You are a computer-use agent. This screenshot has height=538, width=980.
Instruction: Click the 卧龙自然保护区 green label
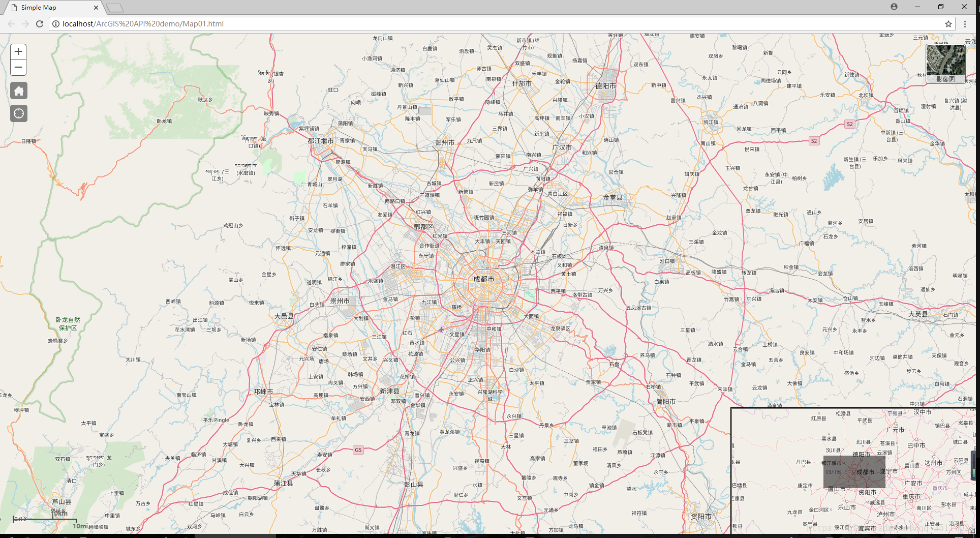(68, 324)
